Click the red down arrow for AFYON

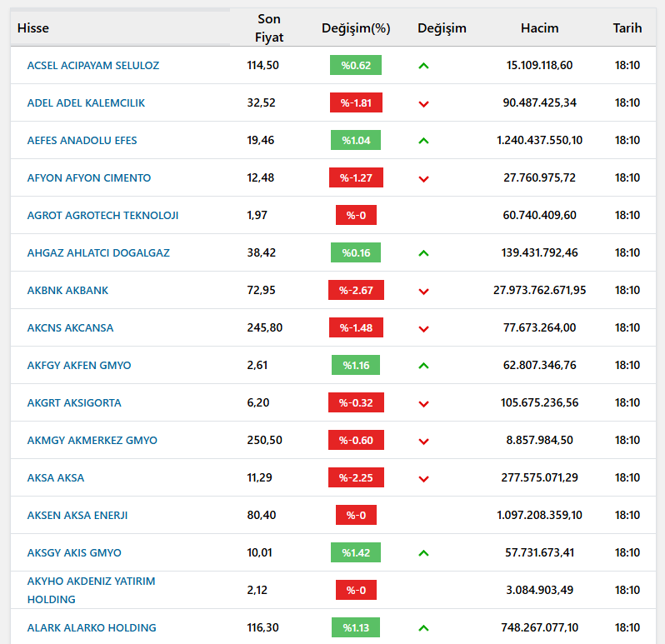coord(423,179)
